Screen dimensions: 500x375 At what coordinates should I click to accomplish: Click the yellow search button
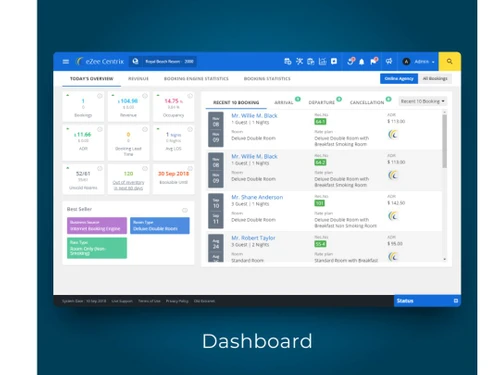[x=450, y=61]
